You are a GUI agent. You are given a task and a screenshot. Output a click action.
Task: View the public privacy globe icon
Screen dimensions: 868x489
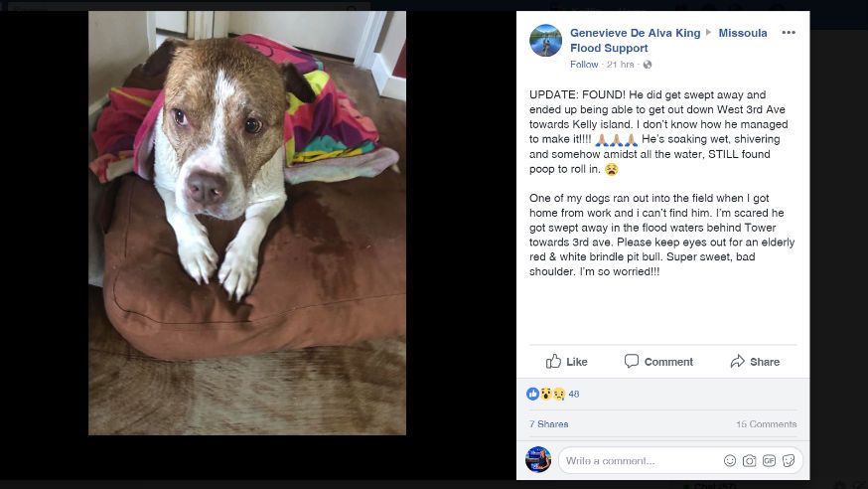(x=648, y=65)
